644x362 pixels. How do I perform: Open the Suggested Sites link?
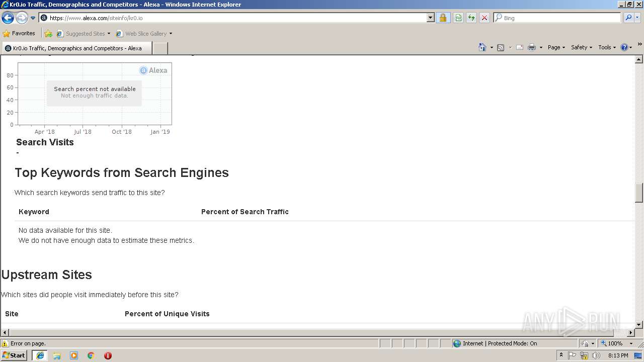point(83,34)
